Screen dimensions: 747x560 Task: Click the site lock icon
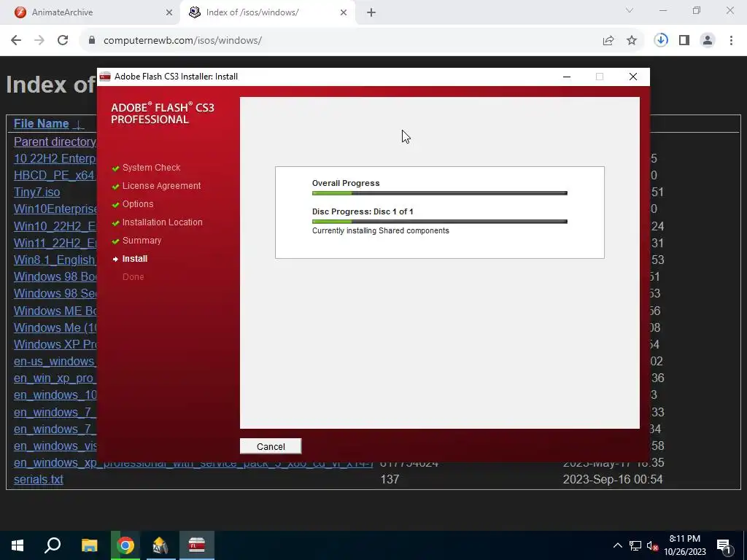[92, 41]
